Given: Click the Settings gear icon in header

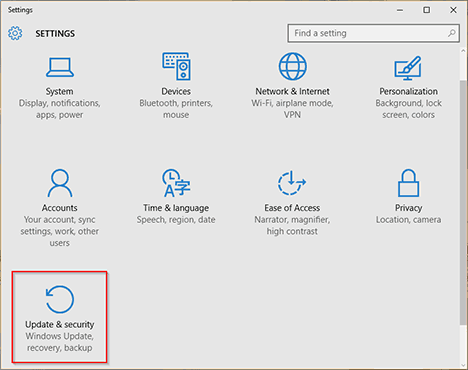Looking at the screenshot, I should [x=15, y=33].
